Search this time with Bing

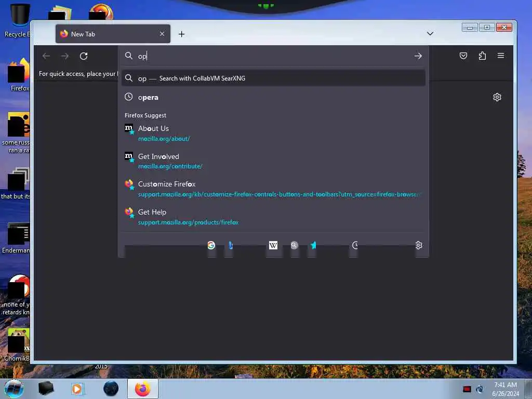click(230, 245)
